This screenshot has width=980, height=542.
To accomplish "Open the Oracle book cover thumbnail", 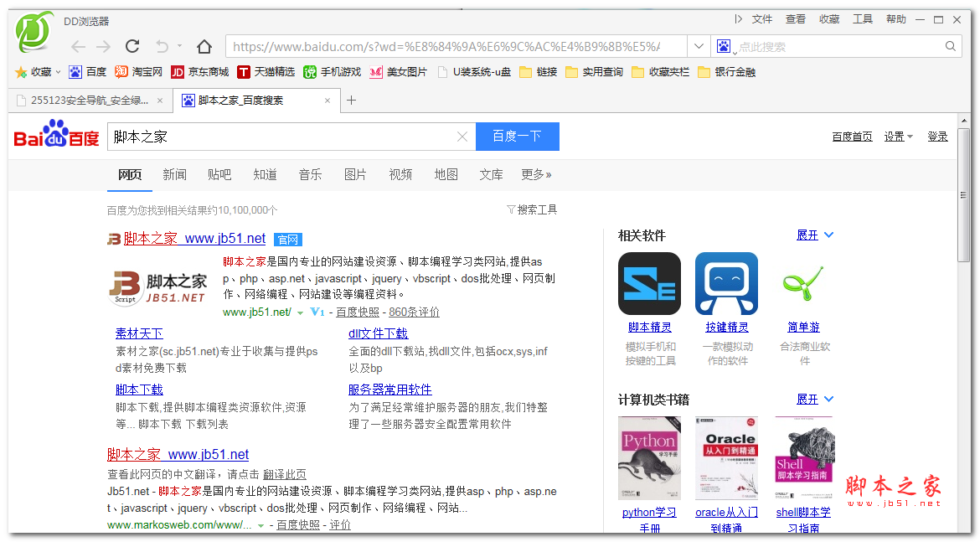I will coord(726,458).
